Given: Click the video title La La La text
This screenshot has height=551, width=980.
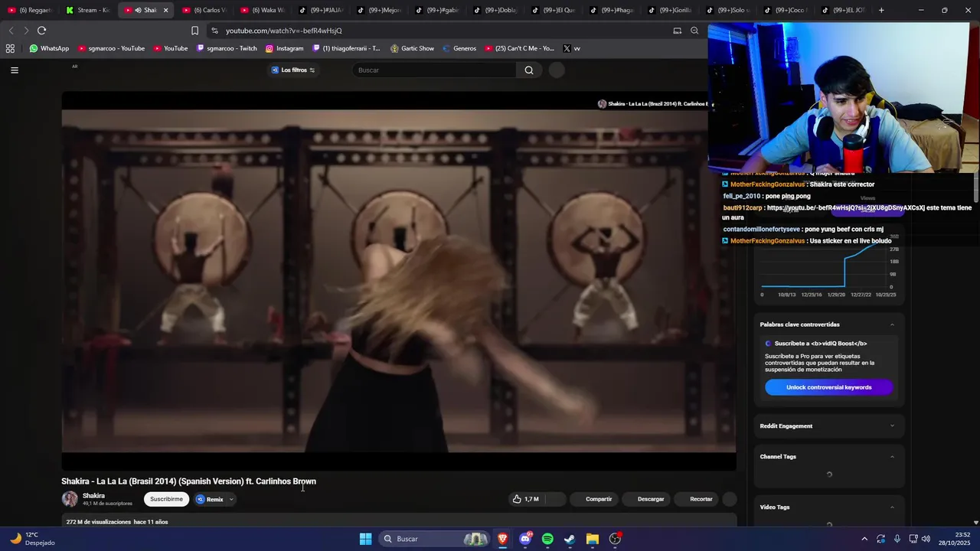Looking at the screenshot, I should click(188, 481).
